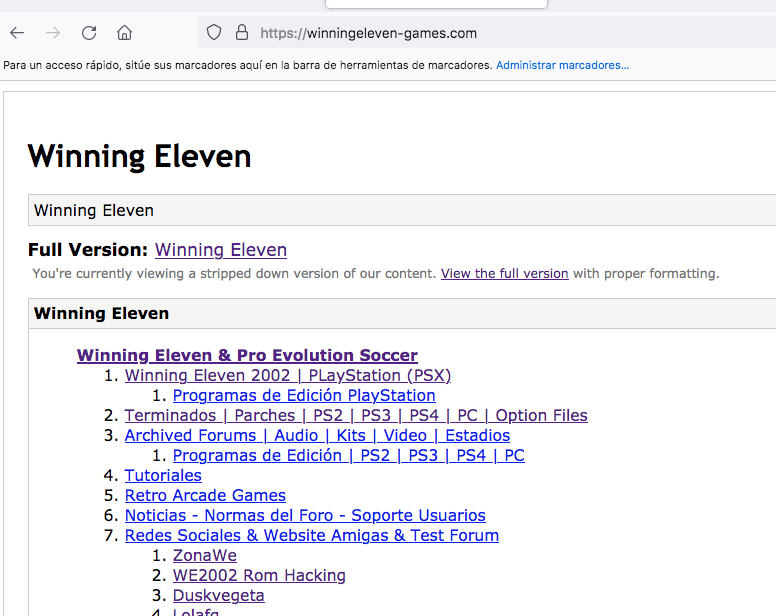Open the WE2002 Rom Hacking link
This screenshot has width=776, height=616.
click(259, 575)
